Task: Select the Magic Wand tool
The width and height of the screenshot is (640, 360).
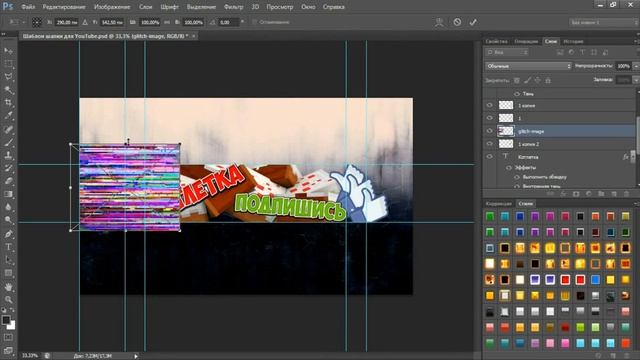Action: [x=8, y=90]
